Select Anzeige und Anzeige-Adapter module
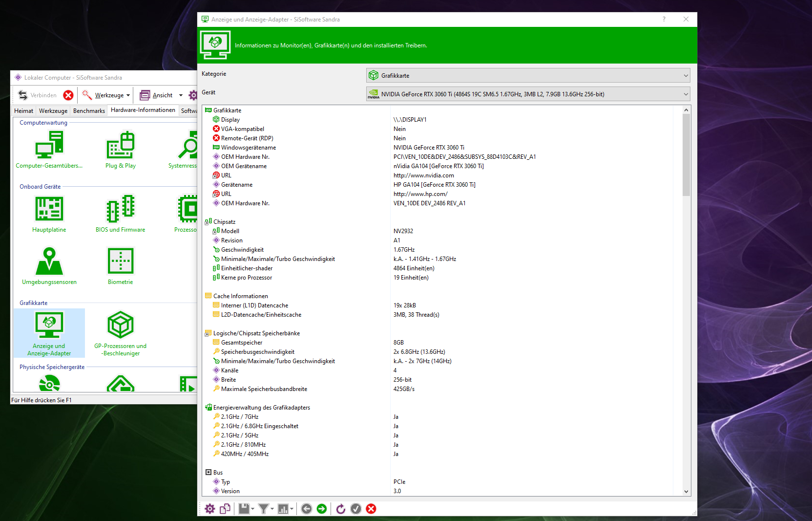The width and height of the screenshot is (812, 521). click(49, 333)
